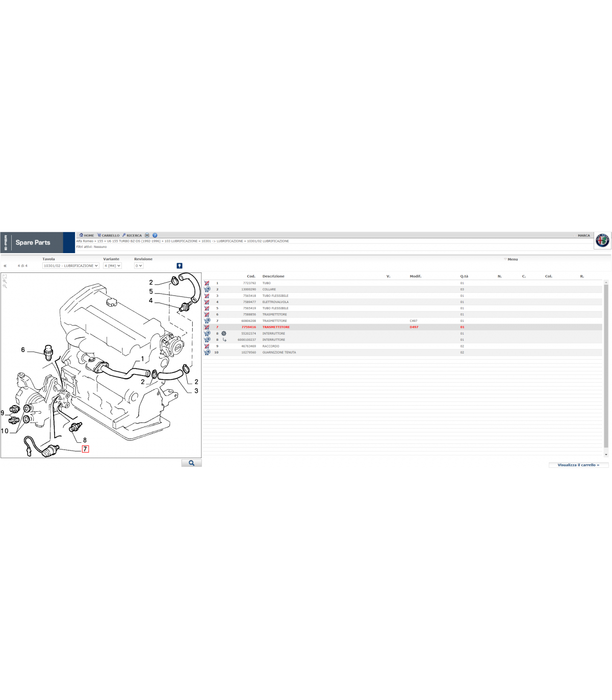Click the 103 LUBRIFICAZIONE breadcrumb link
Screen dimensions: 612x700
point(181,241)
